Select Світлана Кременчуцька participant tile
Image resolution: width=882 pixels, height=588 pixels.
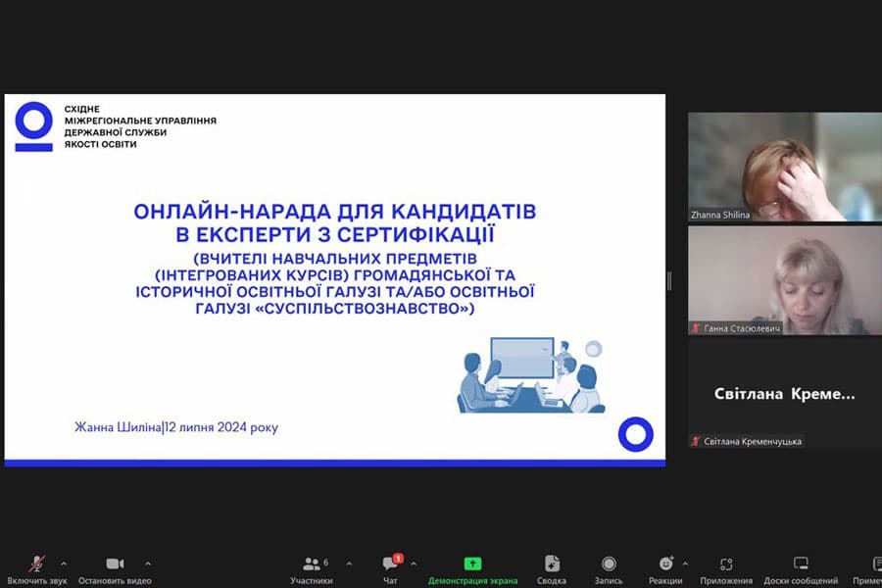point(785,394)
